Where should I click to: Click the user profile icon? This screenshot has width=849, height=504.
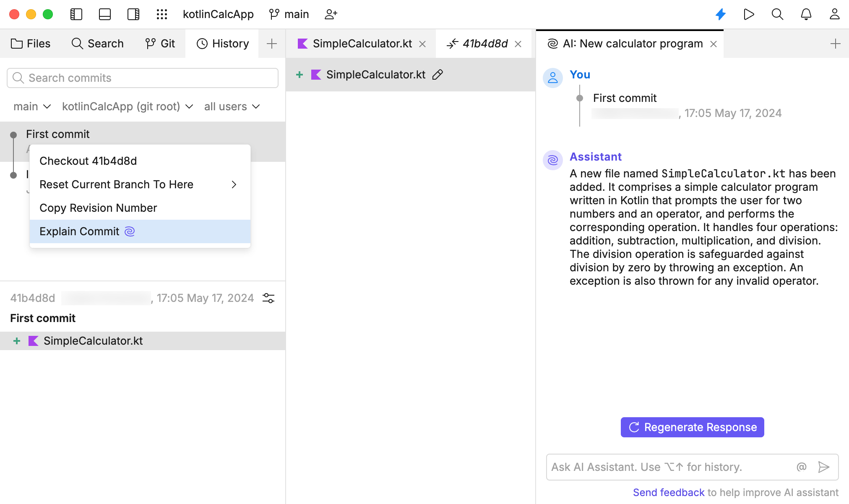(835, 14)
